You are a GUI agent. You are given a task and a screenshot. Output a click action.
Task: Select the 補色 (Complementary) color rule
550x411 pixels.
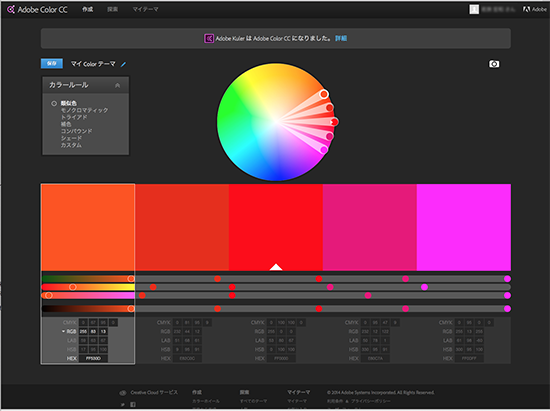coord(66,124)
